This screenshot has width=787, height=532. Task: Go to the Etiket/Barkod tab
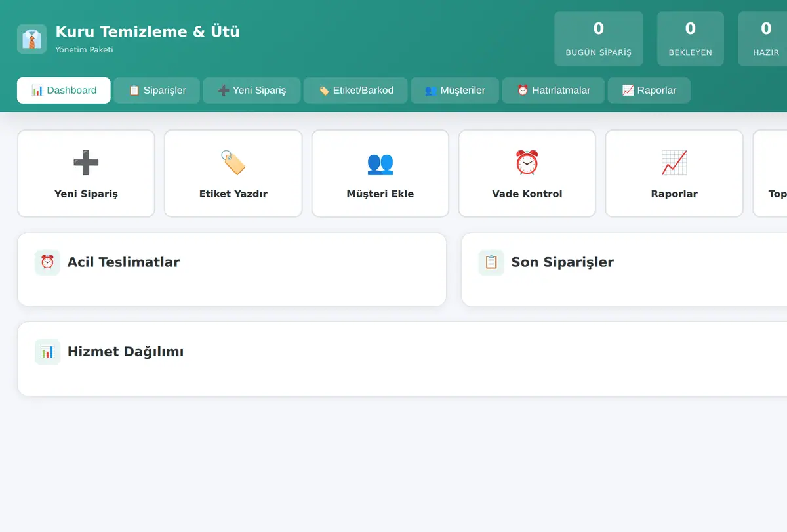(x=355, y=91)
